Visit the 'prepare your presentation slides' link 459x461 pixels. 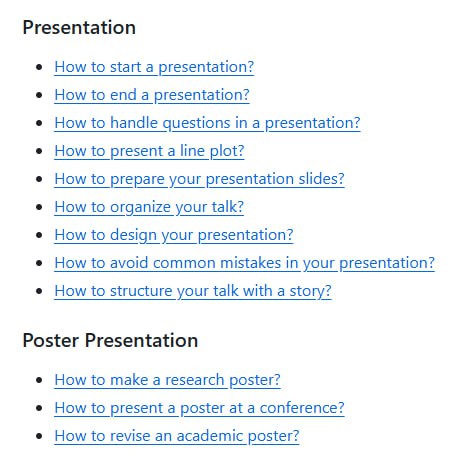199,179
